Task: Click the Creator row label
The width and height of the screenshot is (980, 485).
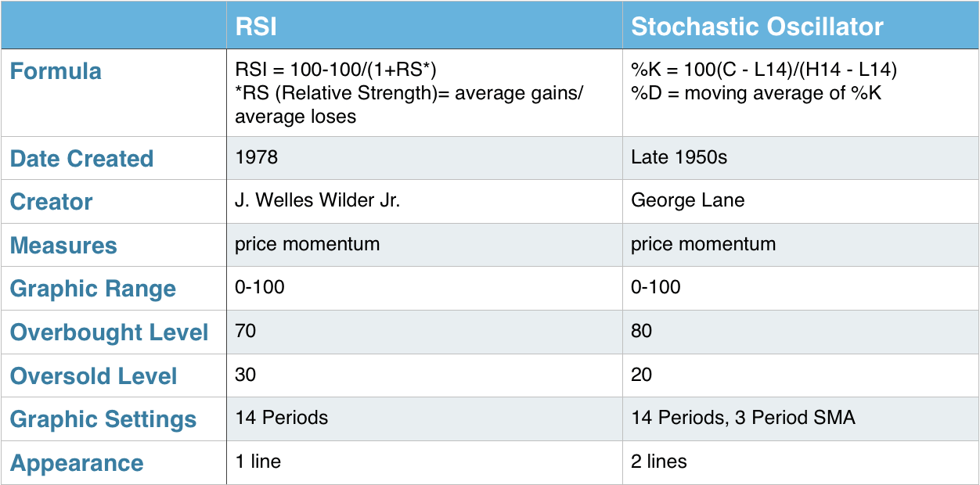Action: (x=51, y=202)
